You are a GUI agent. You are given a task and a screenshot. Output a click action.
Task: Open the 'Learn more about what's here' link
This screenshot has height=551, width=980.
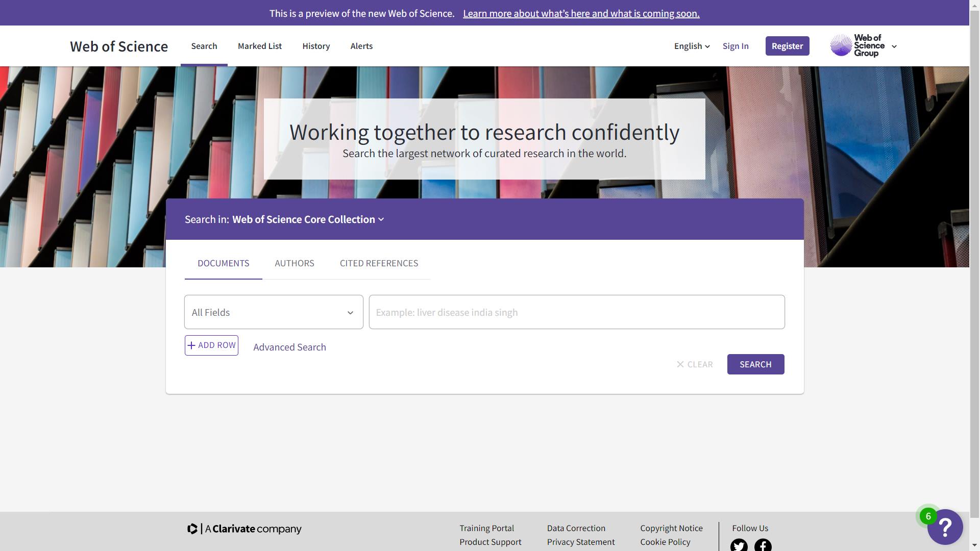tap(581, 13)
